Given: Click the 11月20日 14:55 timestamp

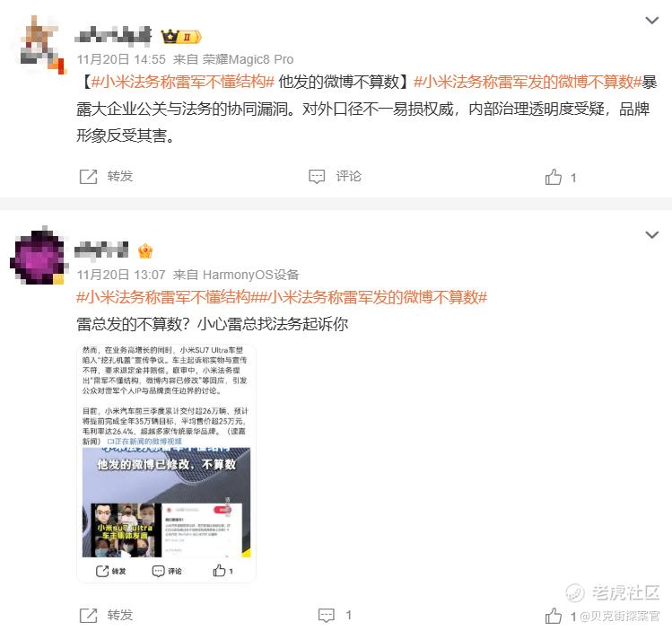Looking at the screenshot, I should click(121, 59).
